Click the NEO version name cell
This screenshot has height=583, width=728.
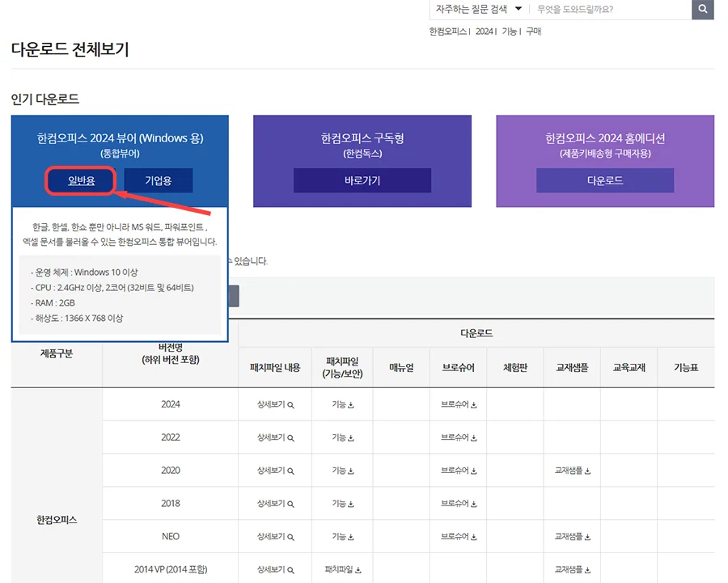(171, 536)
